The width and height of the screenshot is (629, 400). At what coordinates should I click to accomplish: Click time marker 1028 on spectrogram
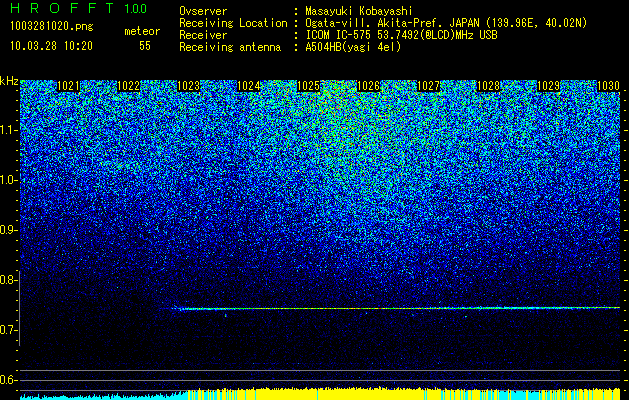point(488,86)
